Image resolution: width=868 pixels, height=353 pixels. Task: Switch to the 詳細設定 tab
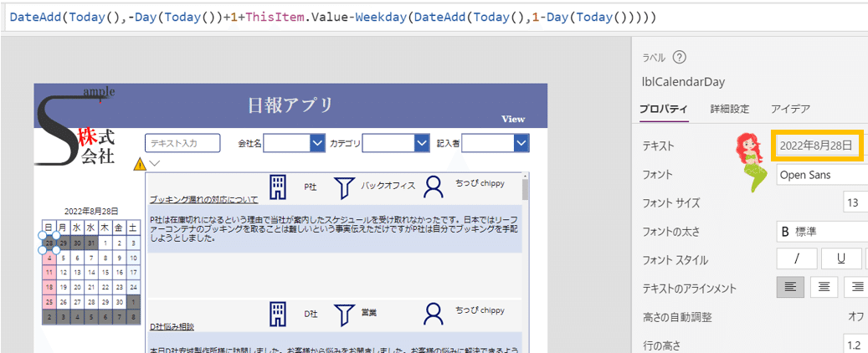[x=730, y=109]
